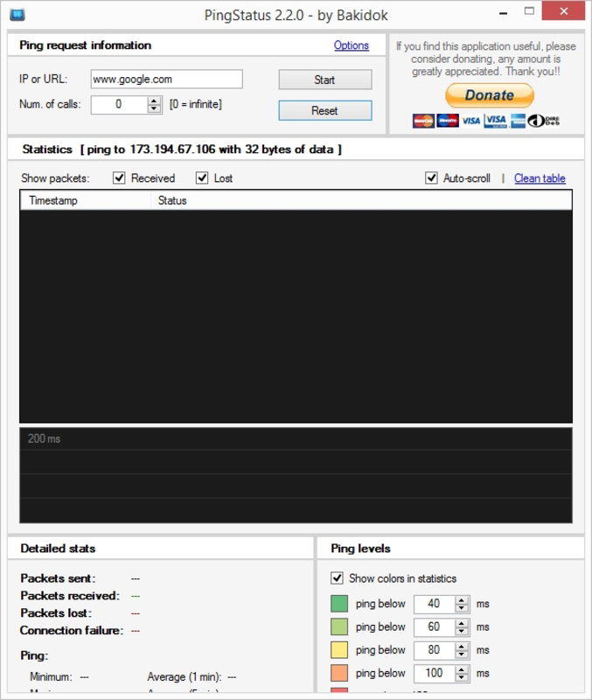
Task: Decrease Num. of calls with down arrow
Action: coord(154,108)
